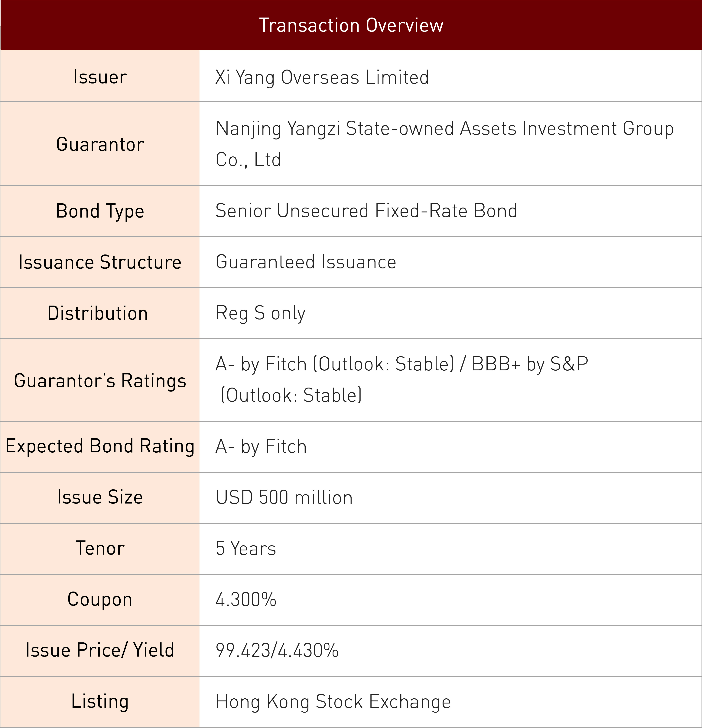Click the Guarantor label cell
Image resolution: width=702 pixels, height=728 pixels.
coord(100,144)
